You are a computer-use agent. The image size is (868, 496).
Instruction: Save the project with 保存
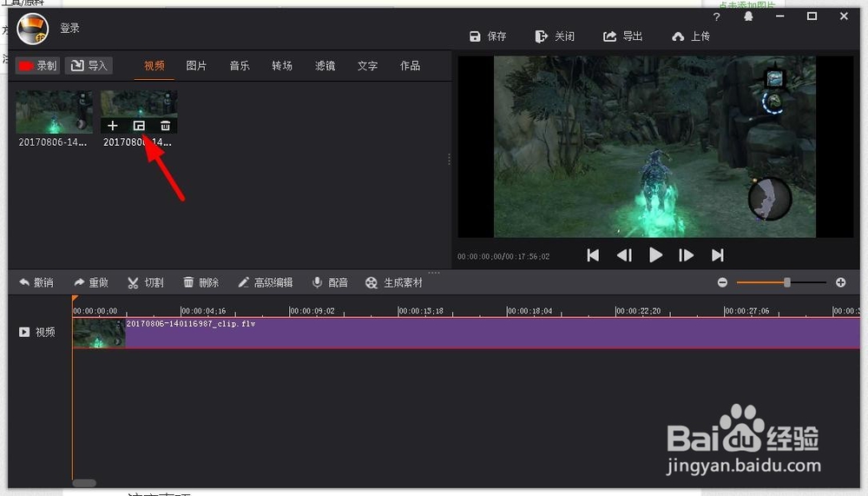488,36
